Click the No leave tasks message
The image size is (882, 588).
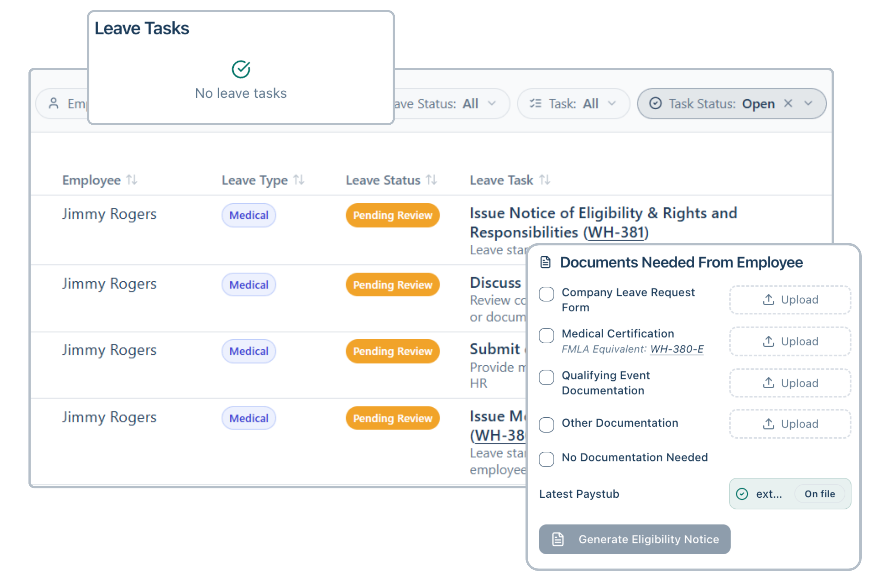pyautogui.click(x=241, y=93)
